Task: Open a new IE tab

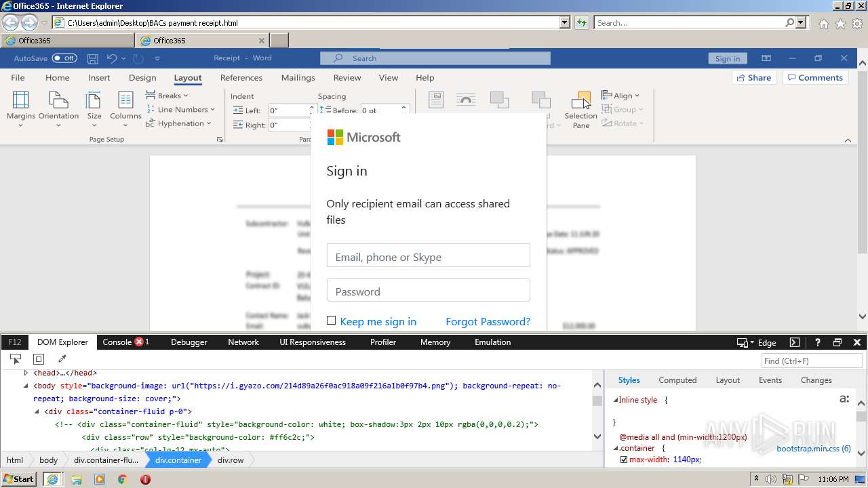Action: click(x=279, y=41)
